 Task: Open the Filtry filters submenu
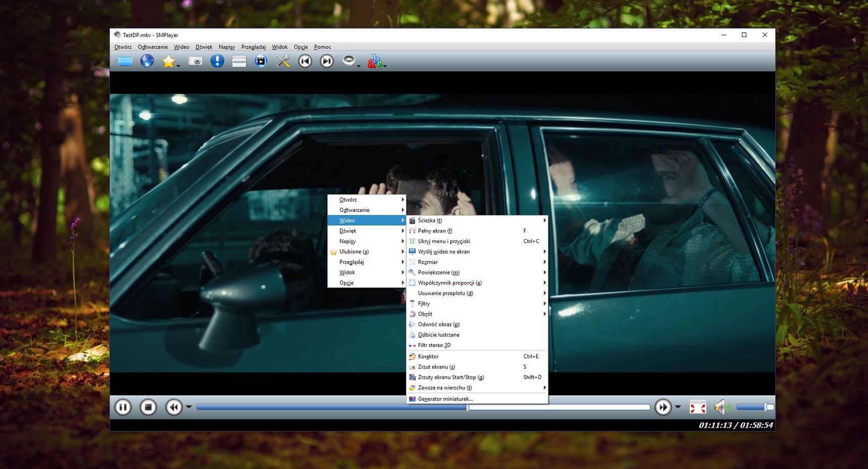(x=477, y=304)
